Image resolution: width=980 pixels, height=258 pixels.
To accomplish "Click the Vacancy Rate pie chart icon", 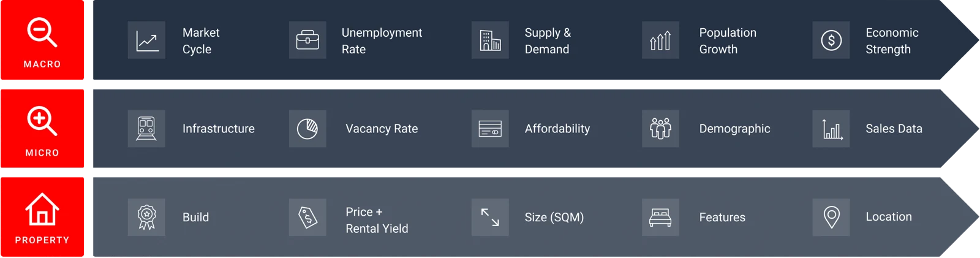I will tap(307, 129).
